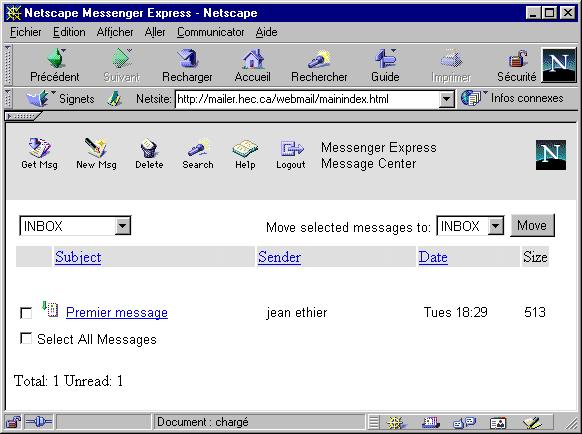This screenshot has width=582, height=434.
Task: Open Navigator from the component bar
Action: click(396, 422)
